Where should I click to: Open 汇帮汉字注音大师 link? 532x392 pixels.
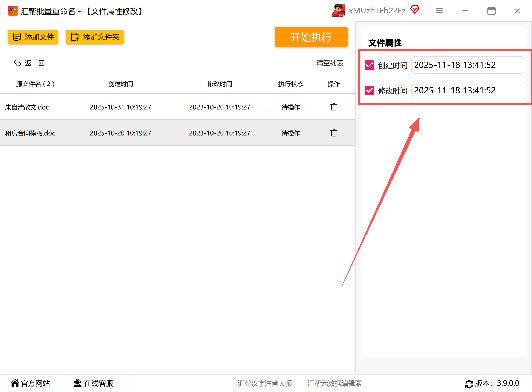point(265,383)
